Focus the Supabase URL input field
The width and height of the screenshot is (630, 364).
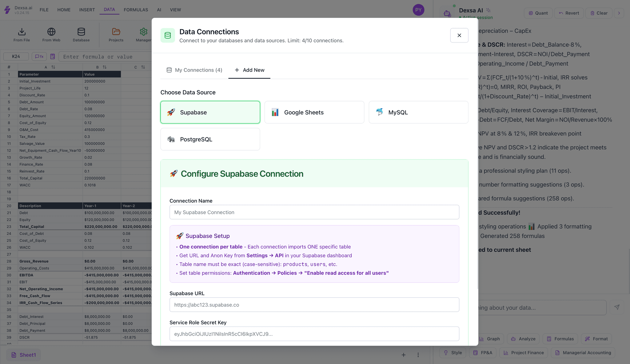point(314,305)
